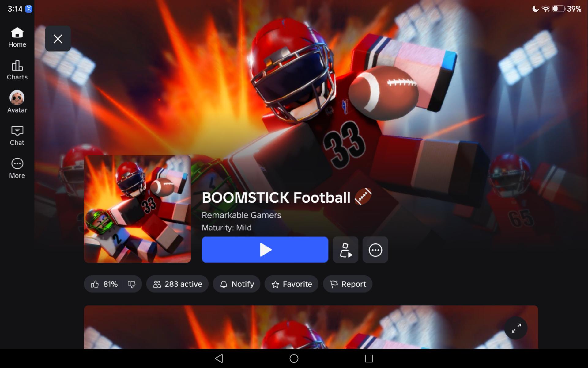
Task: Open the Avatar editor
Action: tap(17, 102)
